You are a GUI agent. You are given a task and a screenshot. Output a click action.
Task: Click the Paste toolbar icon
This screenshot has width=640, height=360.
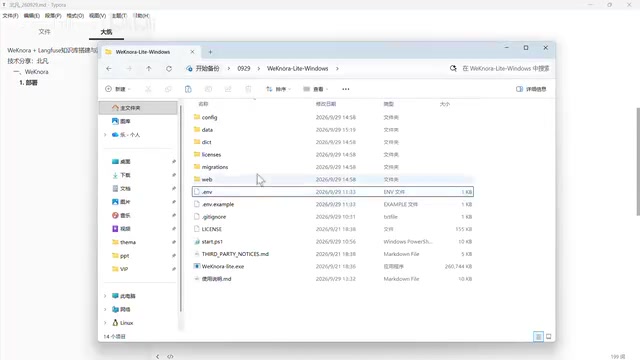coord(188,89)
